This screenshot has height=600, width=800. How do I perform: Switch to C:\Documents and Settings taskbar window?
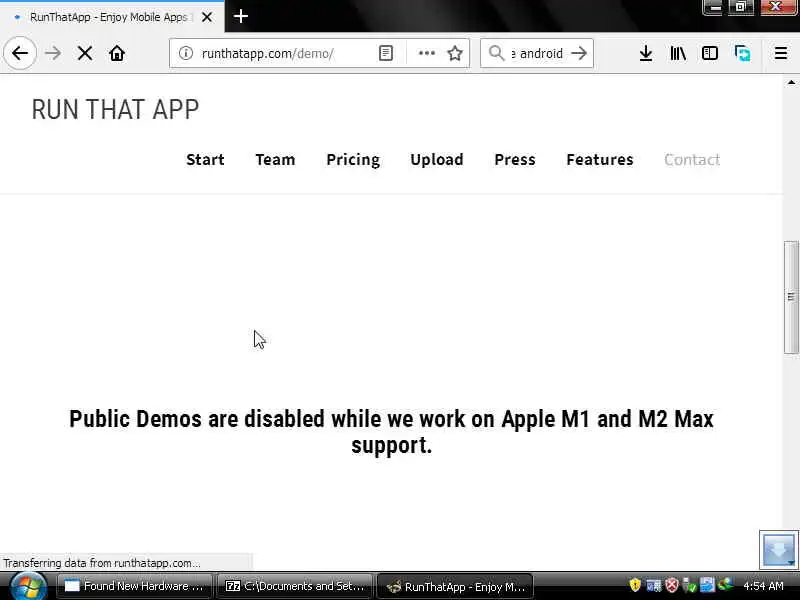(295, 586)
